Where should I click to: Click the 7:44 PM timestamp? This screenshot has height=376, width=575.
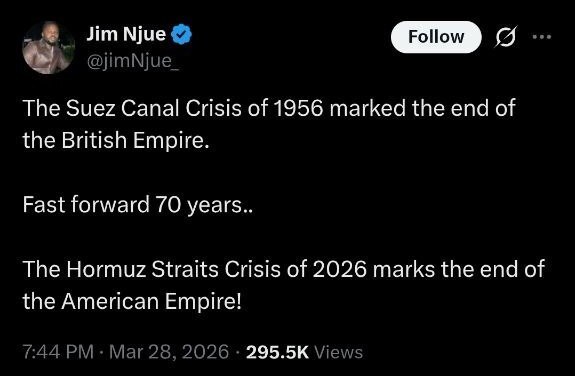[58, 352]
